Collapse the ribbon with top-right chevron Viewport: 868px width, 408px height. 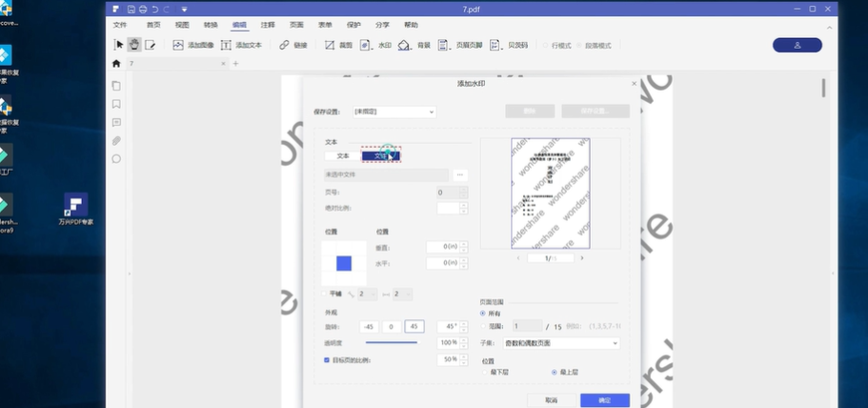click(x=829, y=27)
